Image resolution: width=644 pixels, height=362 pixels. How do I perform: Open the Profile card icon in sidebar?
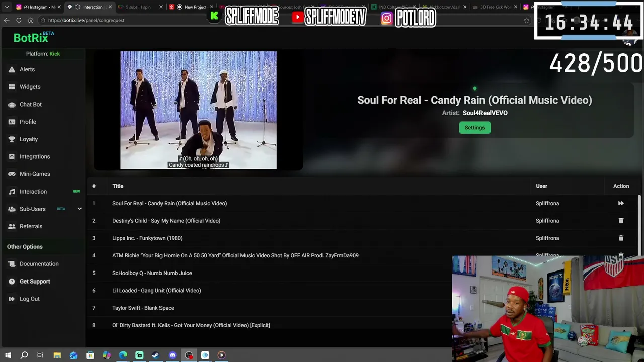coord(12,122)
